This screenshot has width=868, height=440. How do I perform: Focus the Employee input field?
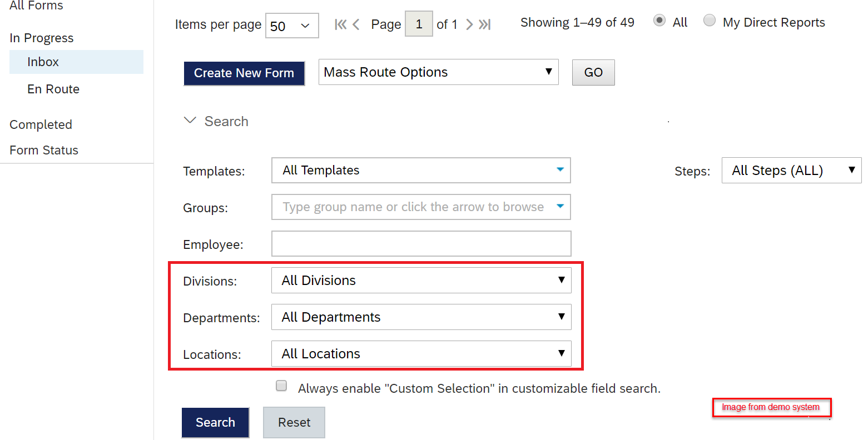(421, 244)
